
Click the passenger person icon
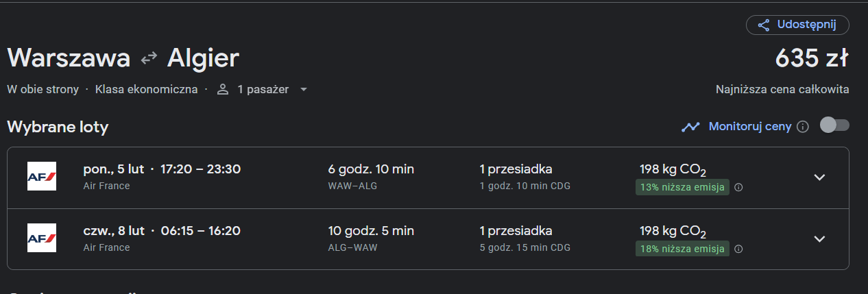point(222,89)
